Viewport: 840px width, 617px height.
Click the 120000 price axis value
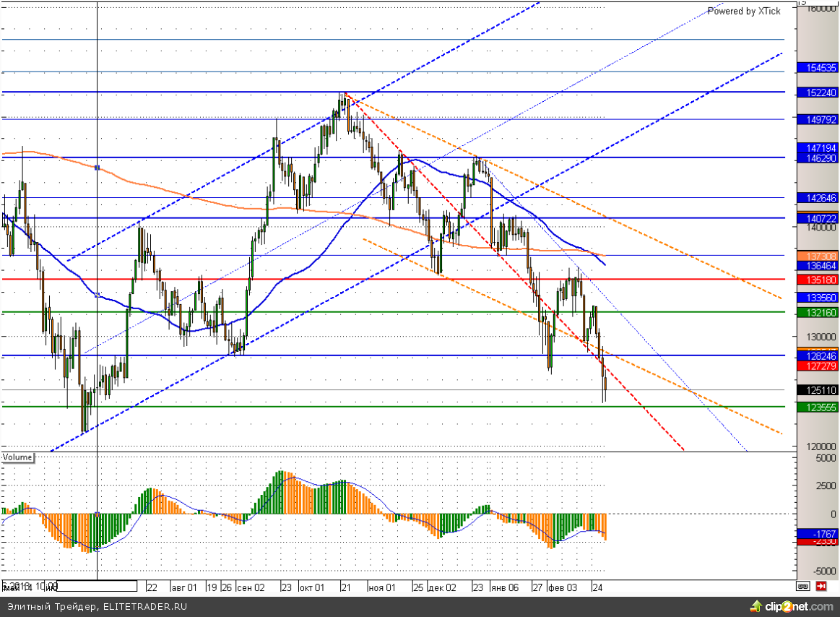tap(820, 446)
